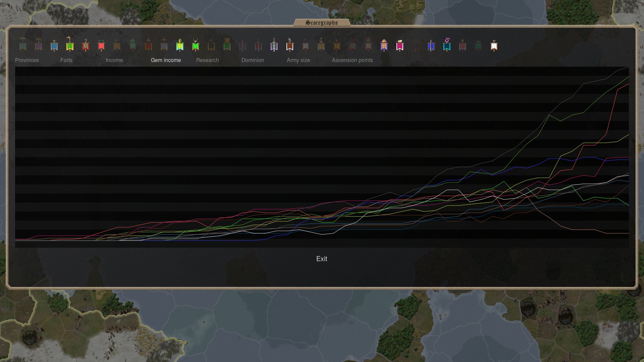644x362 pixels.
Task: Click the white banner with anvil on top
Action: 494,45
